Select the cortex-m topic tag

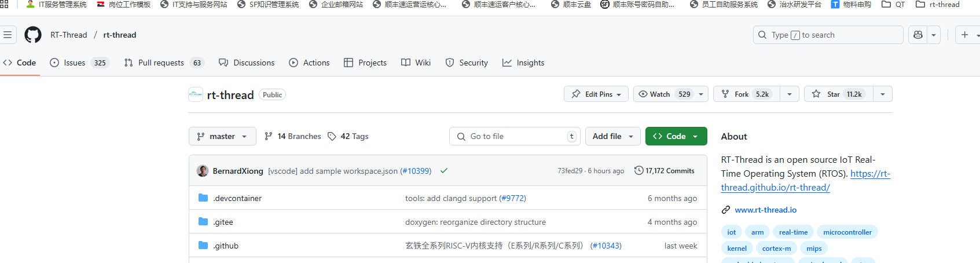(x=776, y=249)
